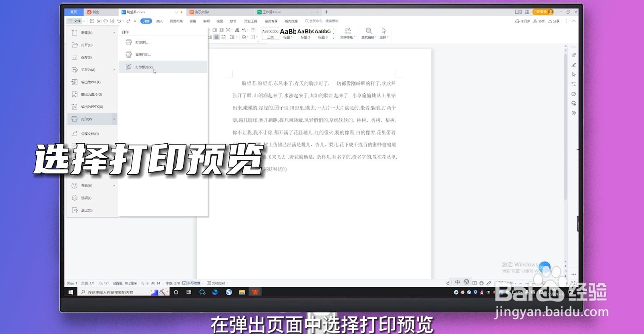
Task: Switch to the 审阅 ribbon tab
Action: click(206, 21)
